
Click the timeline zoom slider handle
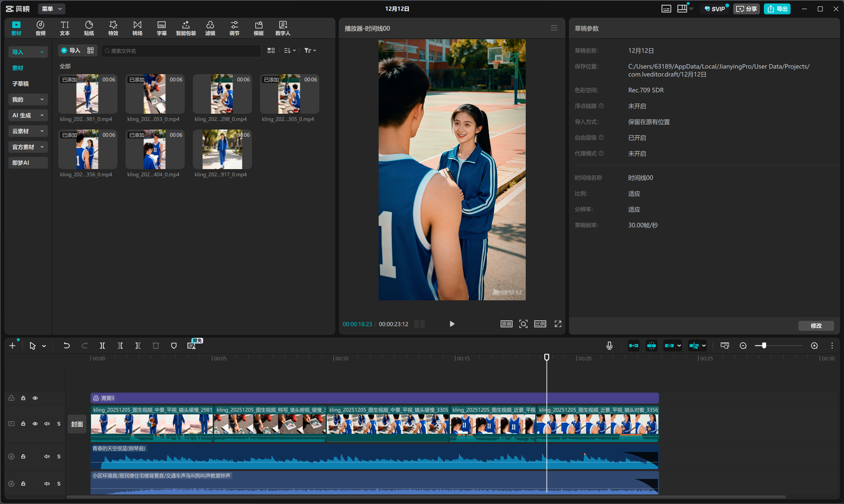(x=764, y=346)
